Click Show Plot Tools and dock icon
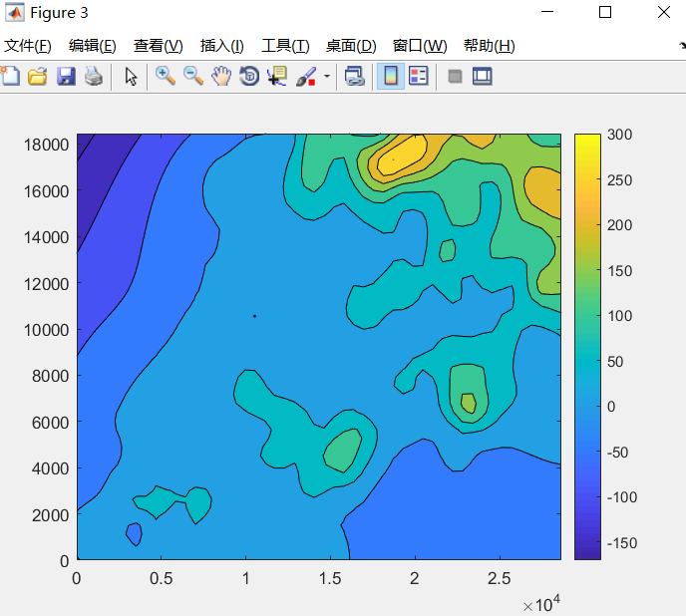This screenshot has width=686, height=616. pos(483,76)
